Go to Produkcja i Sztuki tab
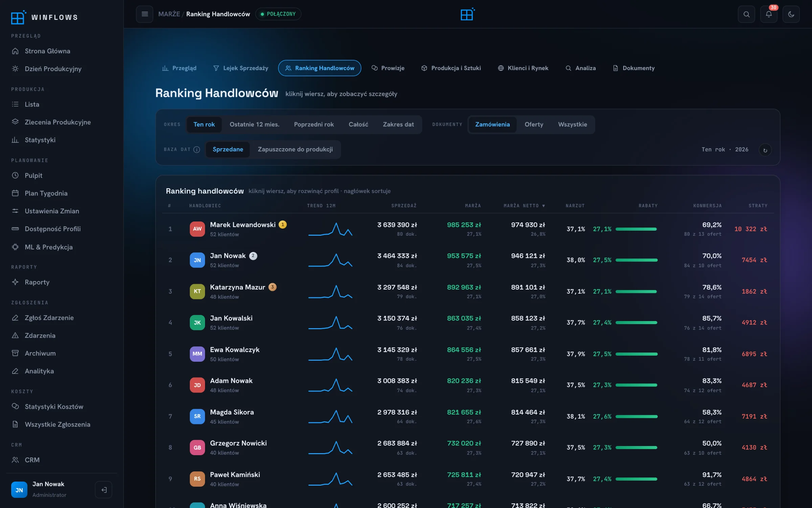The width and height of the screenshot is (812, 508). [x=451, y=68]
